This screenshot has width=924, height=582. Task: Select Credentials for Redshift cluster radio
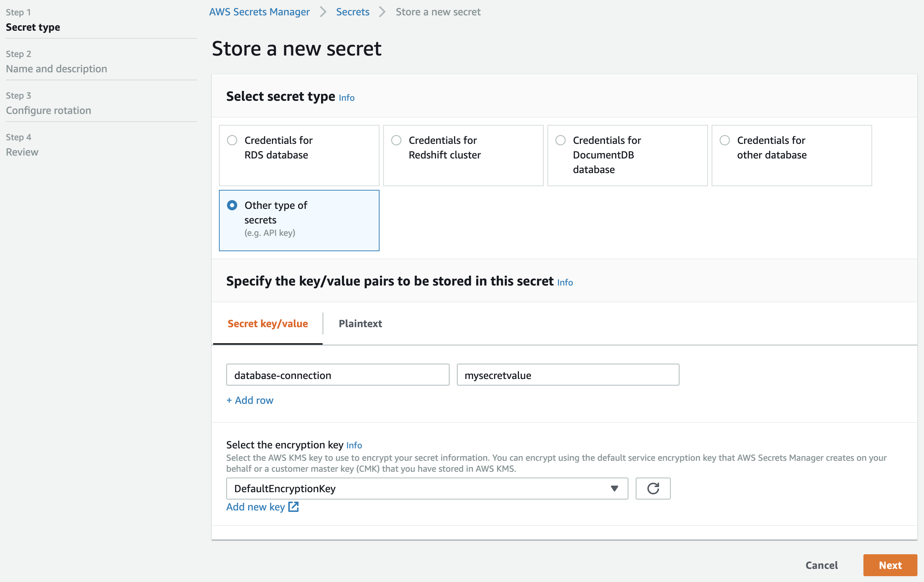(x=396, y=140)
